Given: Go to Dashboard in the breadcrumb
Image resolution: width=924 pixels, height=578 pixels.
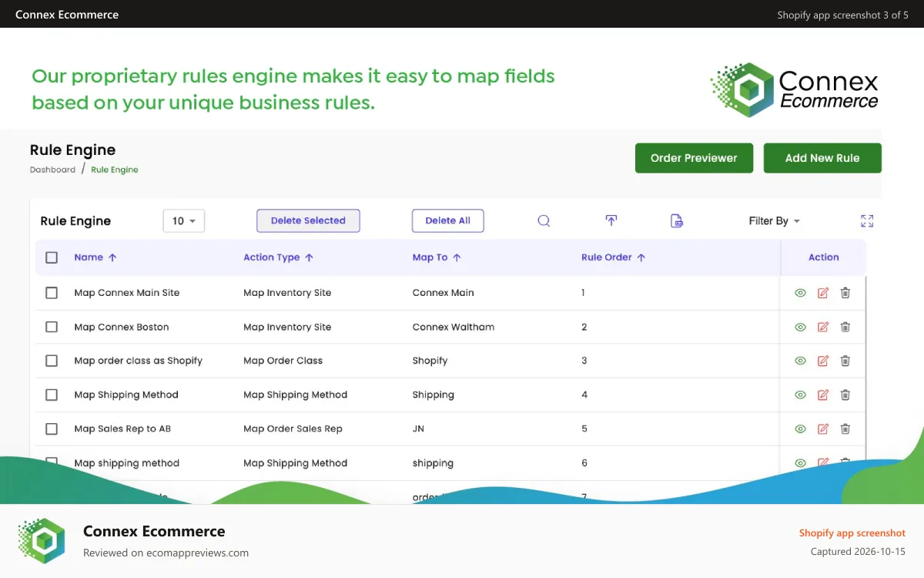Looking at the screenshot, I should tap(52, 170).
